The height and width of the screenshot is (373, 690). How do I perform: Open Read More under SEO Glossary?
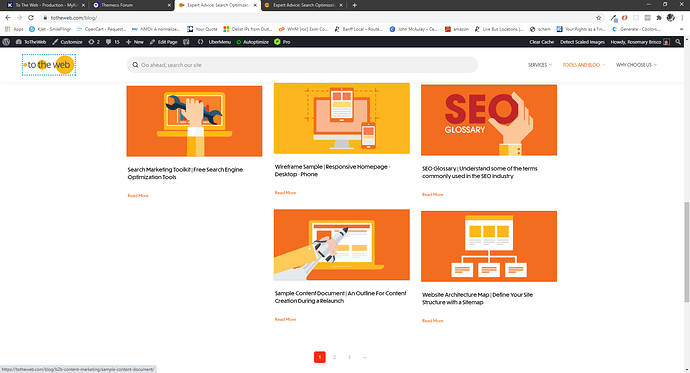coord(433,194)
